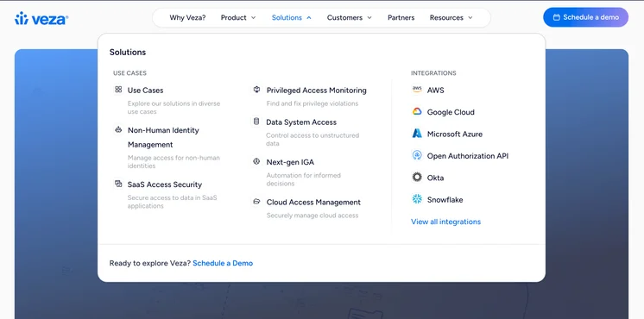This screenshot has height=319, width=644.
Task: Select the Resources nav label
Action: (x=446, y=17)
